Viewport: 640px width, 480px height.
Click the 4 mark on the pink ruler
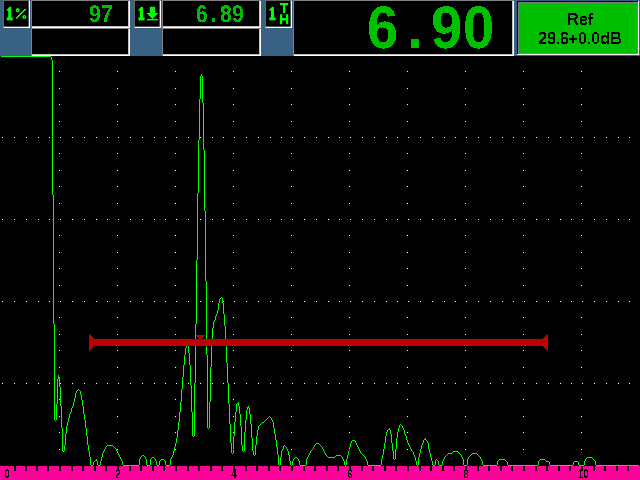pos(234,473)
